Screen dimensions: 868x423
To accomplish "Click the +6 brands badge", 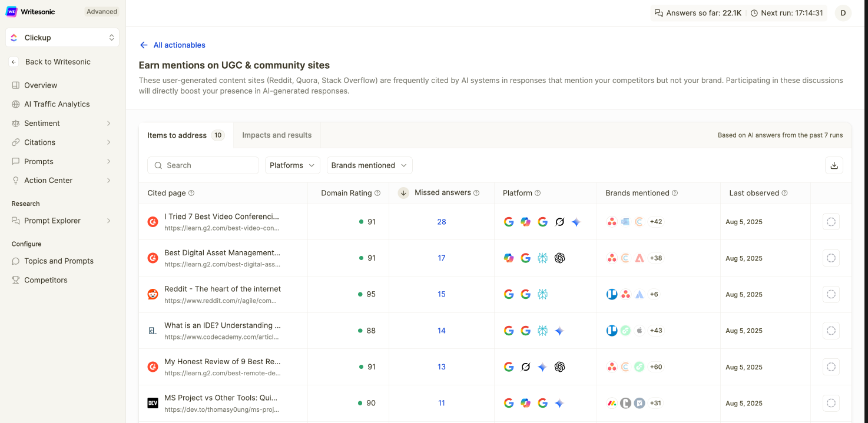I will click(x=654, y=294).
